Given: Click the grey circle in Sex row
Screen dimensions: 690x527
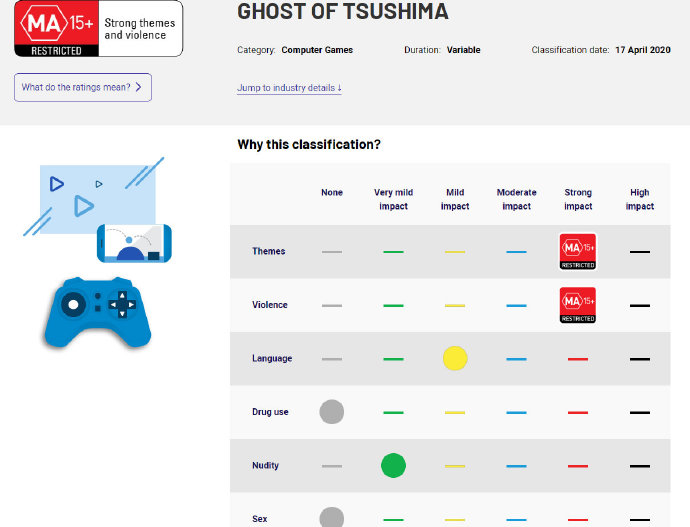Looking at the screenshot, I should point(332,517).
